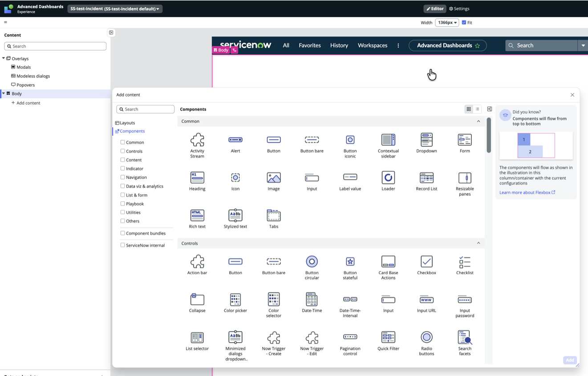Select the Dropdown component under Common

point(426,143)
